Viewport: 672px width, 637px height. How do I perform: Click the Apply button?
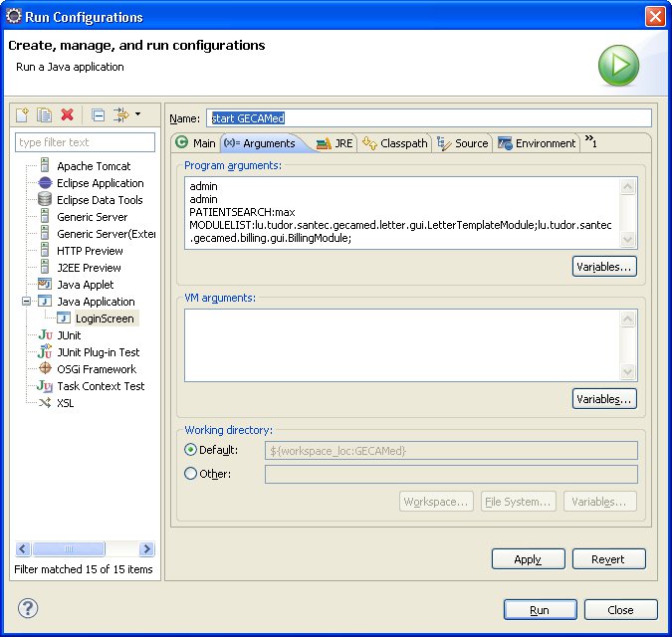pos(528,559)
